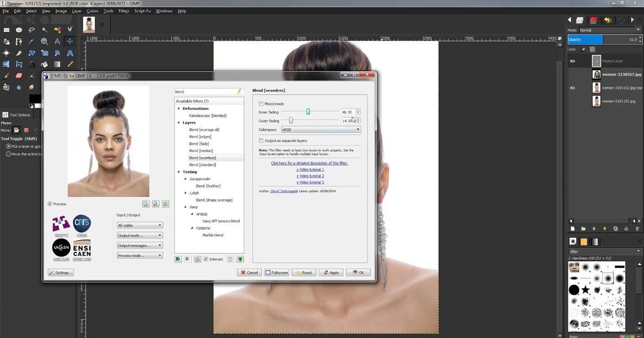This screenshot has height=338, width=644.
Task: Enable Output as separate layers checkbox
Action: [261, 141]
